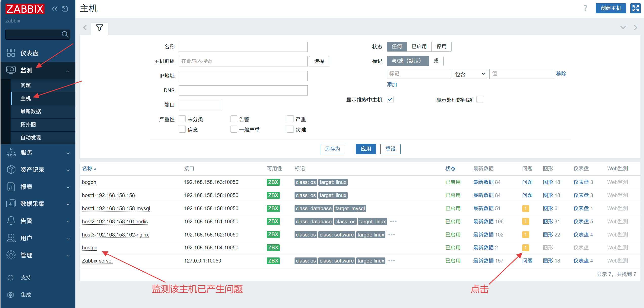Expand the 资产记录 menu section
This screenshot has width=644, height=308.
[x=68, y=170]
